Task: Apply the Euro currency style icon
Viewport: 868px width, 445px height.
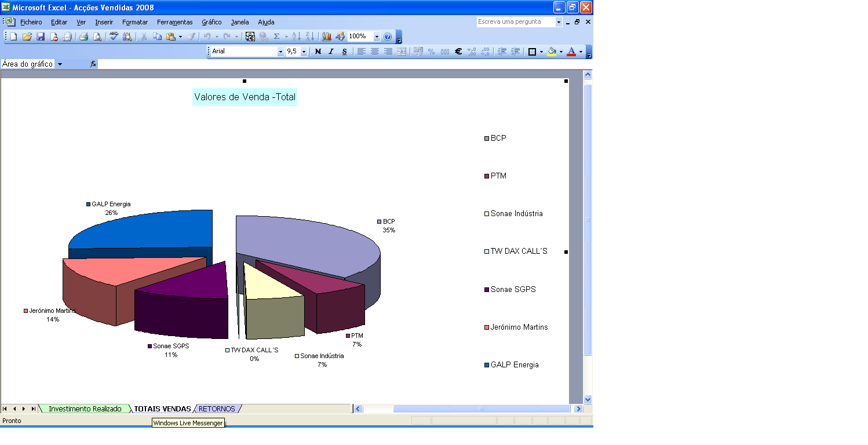Action: 458,52
